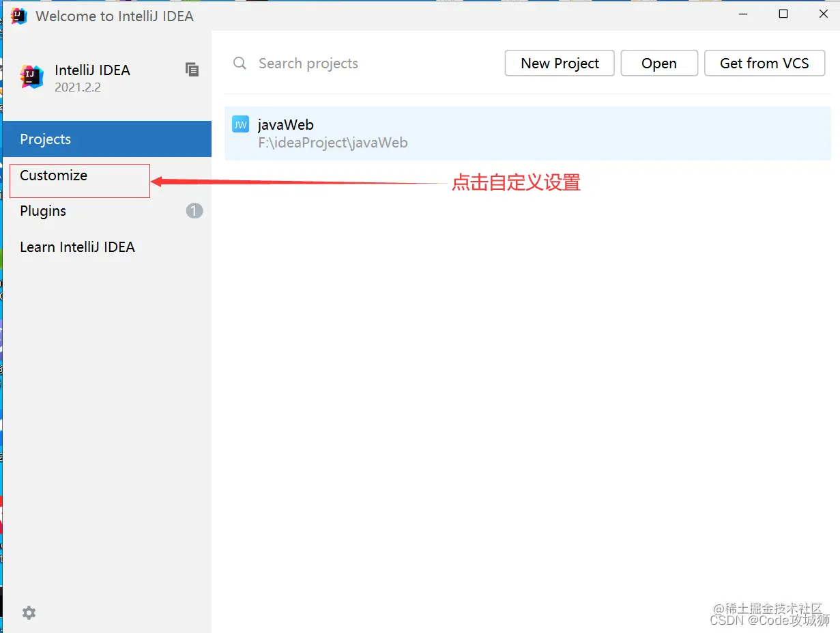This screenshot has width=840, height=633.
Task: Click the 2021.2.2 version text
Action: tap(77, 87)
